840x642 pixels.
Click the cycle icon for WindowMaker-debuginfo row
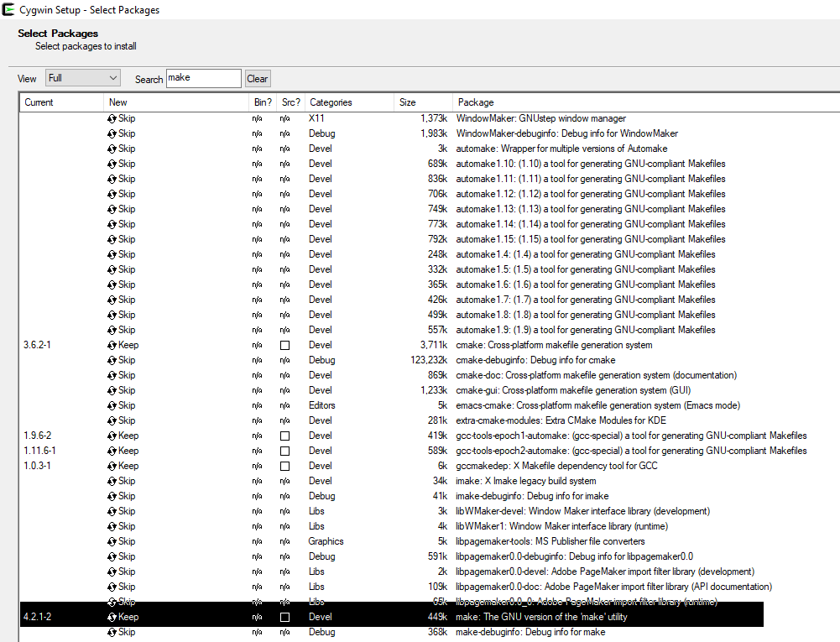(112, 133)
